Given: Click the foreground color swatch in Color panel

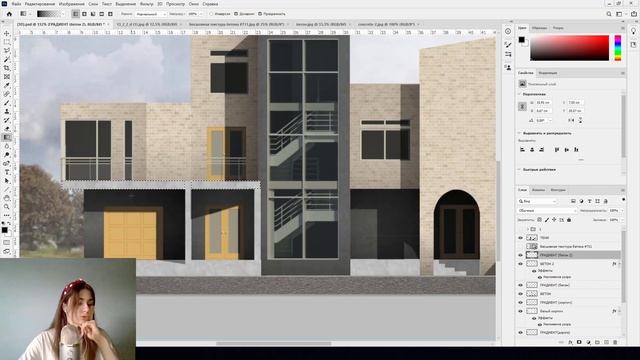Looking at the screenshot, I should click(522, 40).
